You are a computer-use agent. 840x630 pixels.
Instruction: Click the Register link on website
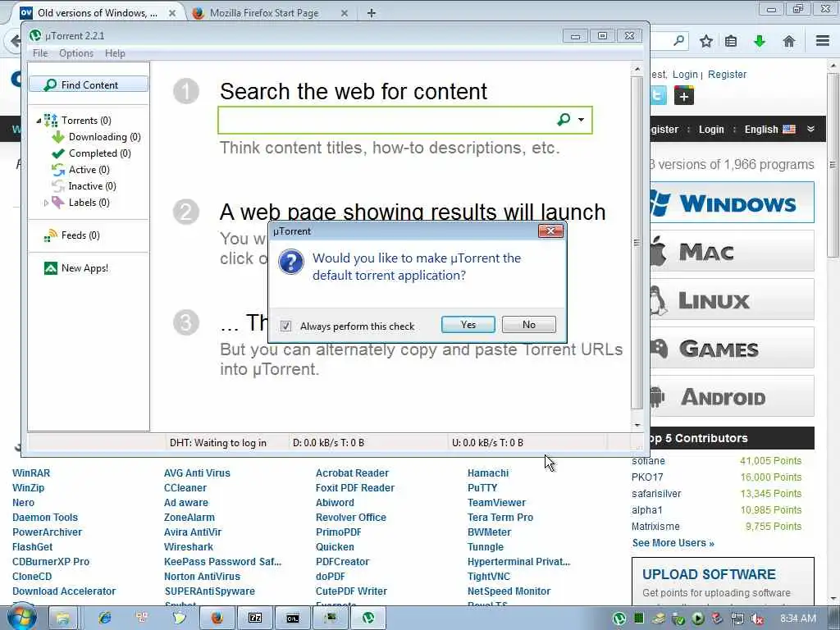727,75
